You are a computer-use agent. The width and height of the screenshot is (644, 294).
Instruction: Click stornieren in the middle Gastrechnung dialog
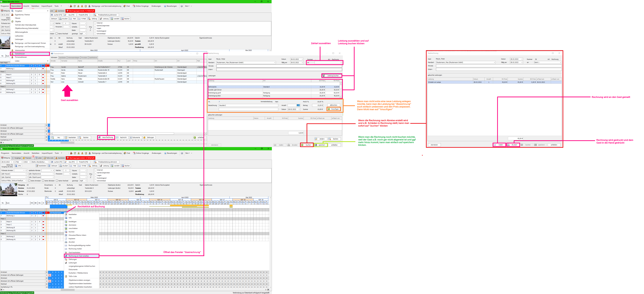[215, 145]
